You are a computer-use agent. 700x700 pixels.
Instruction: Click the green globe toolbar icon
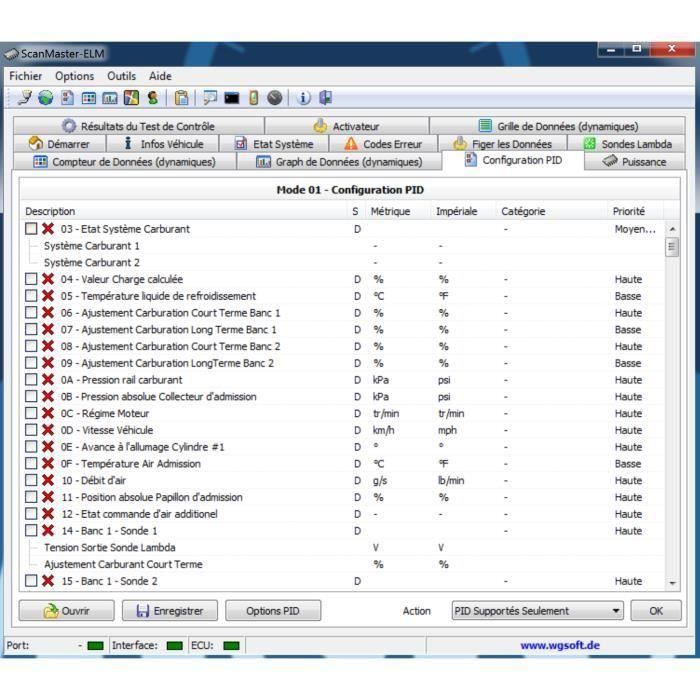tap(45, 98)
